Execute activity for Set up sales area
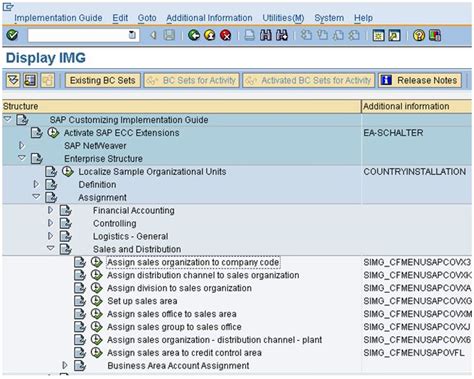474x379 pixels. click(x=96, y=301)
